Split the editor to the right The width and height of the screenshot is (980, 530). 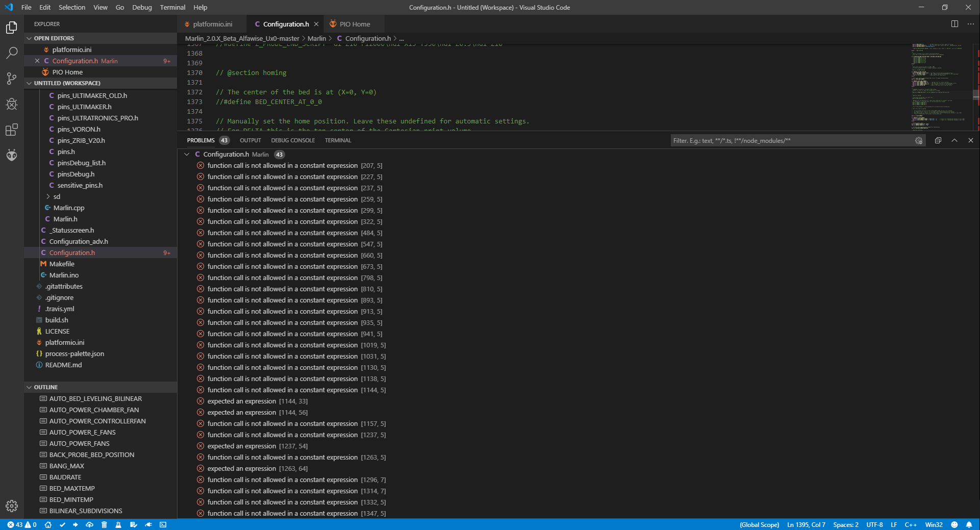pyautogui.click(x=954, y=24)
